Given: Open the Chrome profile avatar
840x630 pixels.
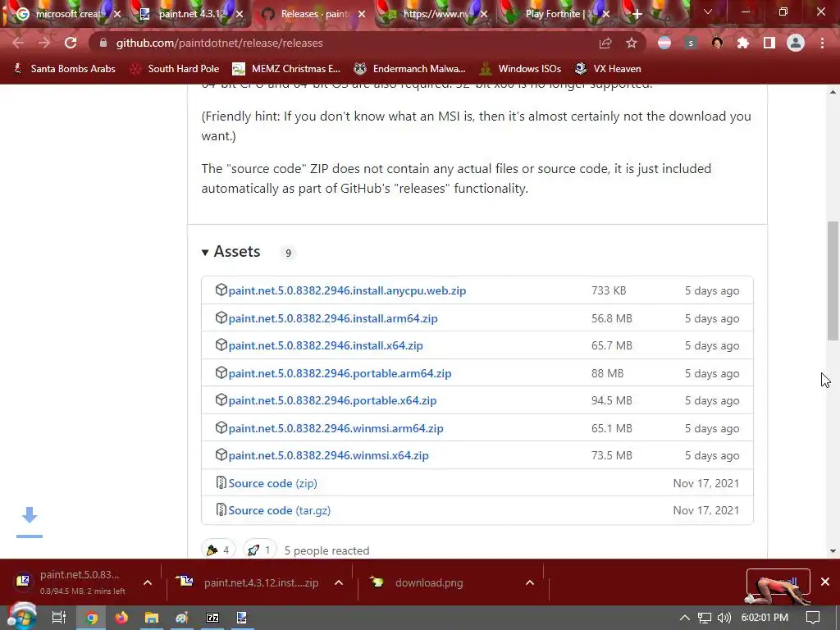Looking at the screenshot, I should click(x=796, y=43).
